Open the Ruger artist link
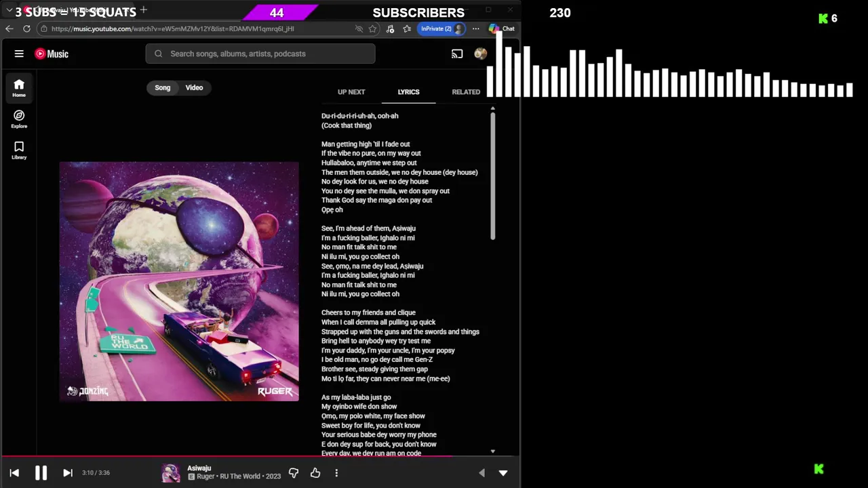The height and width of the screenshot is (488, 868). 205,476
